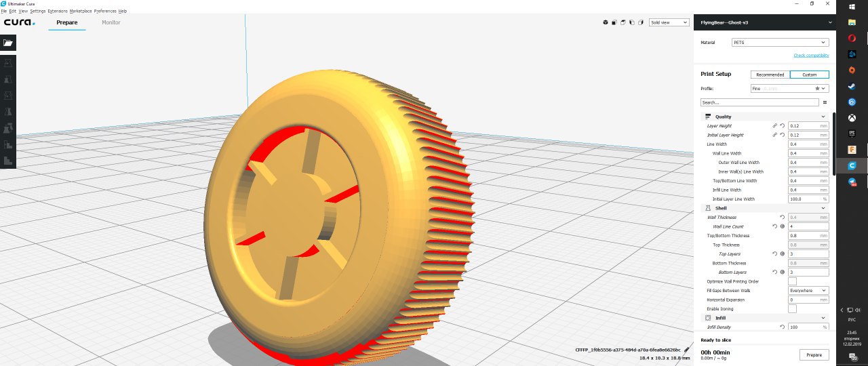Select the Support Blocker tool
This screenshot has height=366, width=868.
tap(8, 144)
